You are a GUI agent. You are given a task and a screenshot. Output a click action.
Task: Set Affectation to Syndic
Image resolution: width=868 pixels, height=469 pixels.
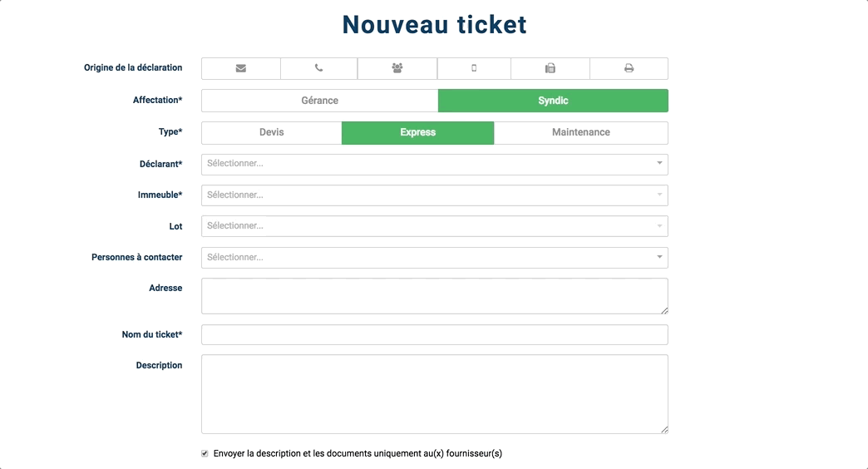click(x=553, y=101)
